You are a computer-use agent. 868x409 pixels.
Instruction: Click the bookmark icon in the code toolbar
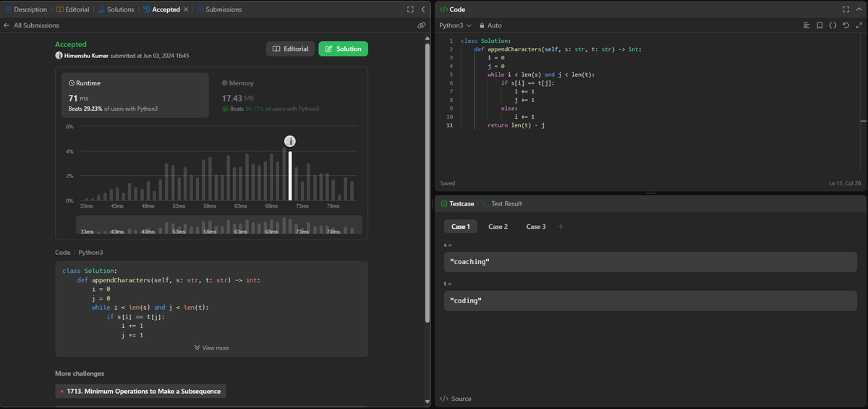820,25
